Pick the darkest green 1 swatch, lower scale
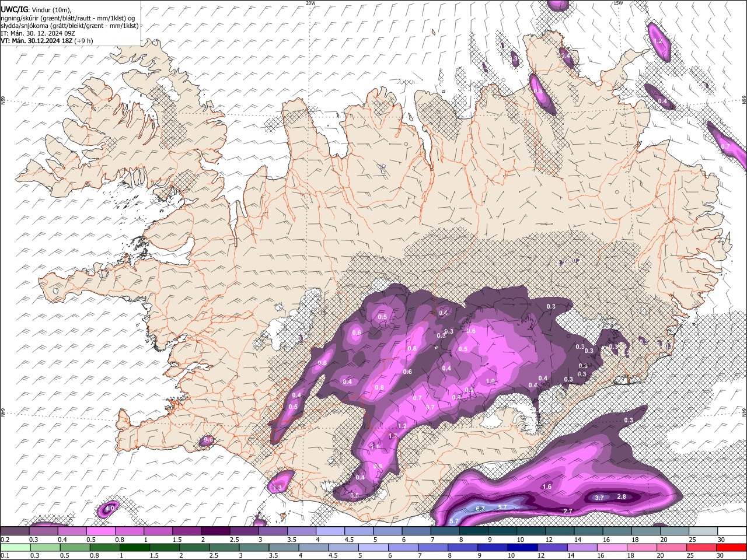This screenshot has height=560, width=747. 135,547
